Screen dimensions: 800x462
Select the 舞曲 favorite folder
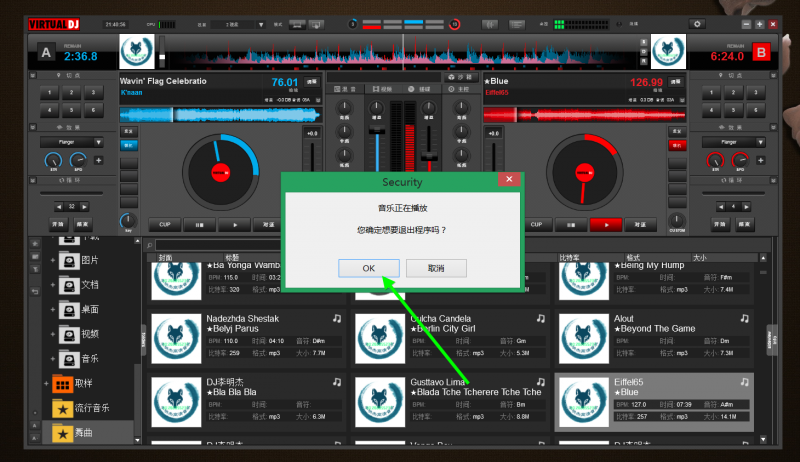[x=73, y=433]
